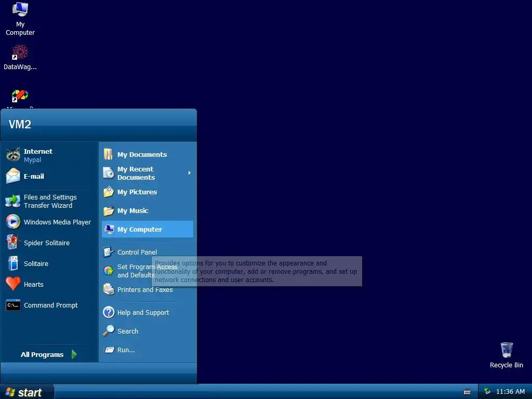Open the All Programs label
Screen dimensions: 532x399
[x=42, y=354]
